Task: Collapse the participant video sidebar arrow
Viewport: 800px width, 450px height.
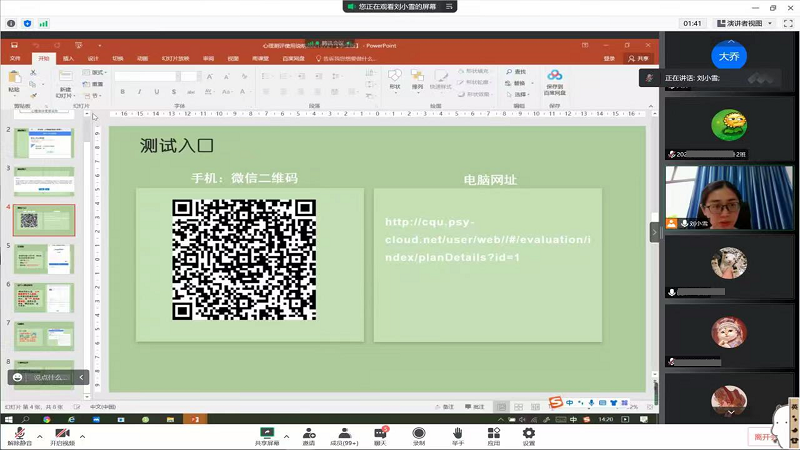Action: 654,233
